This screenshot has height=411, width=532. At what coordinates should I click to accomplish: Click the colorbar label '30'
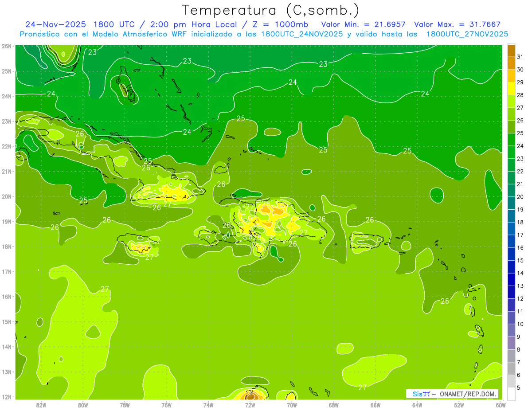520,70
